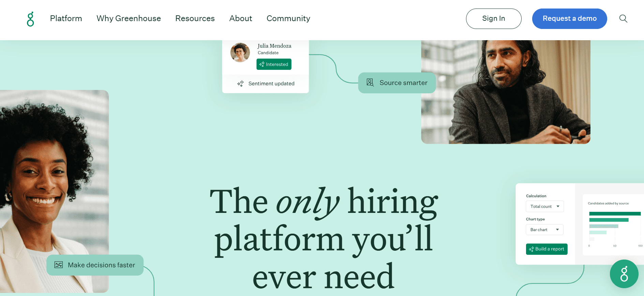The height and width of the screenshot is (296, 644).
Task: Expand the Bar chart type dropdown
Action: [544, 230]
